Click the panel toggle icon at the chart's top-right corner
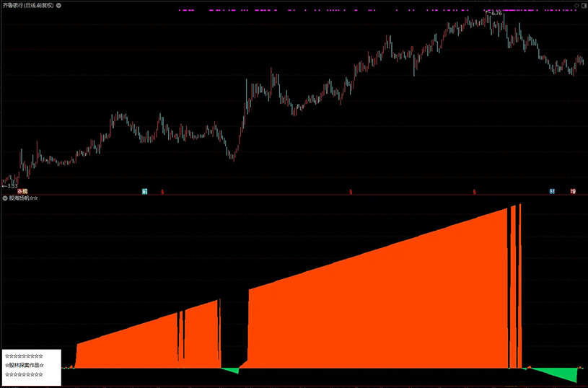 point(584,5)
